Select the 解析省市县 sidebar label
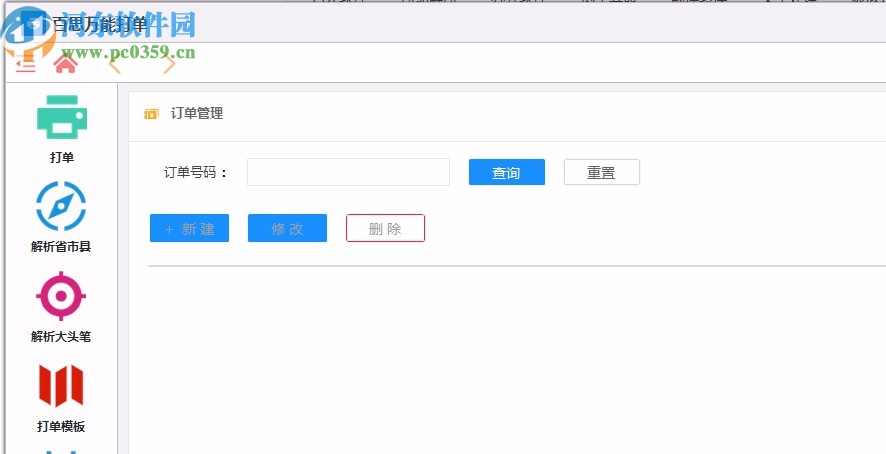The image size is (886, 454). (x=61, y=247)
